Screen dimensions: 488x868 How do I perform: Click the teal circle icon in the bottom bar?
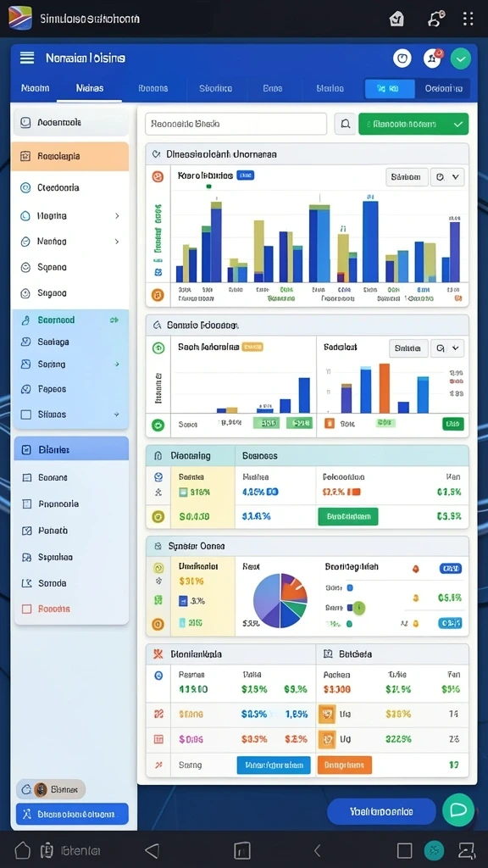coord(434,850)
